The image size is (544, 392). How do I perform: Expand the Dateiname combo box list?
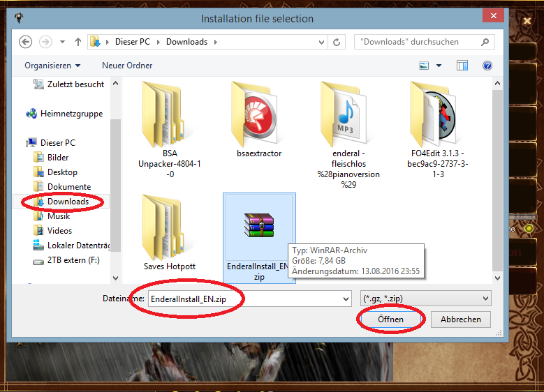346,299
